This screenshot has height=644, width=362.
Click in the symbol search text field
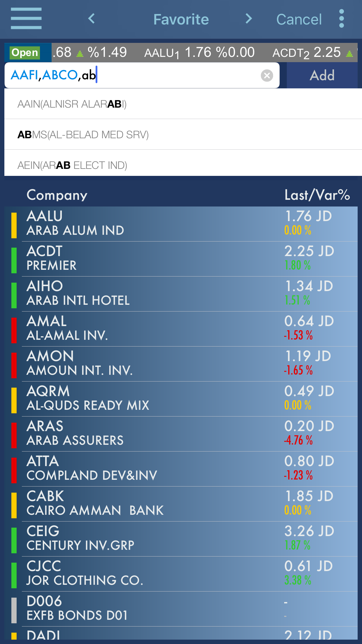click(175, 76)
